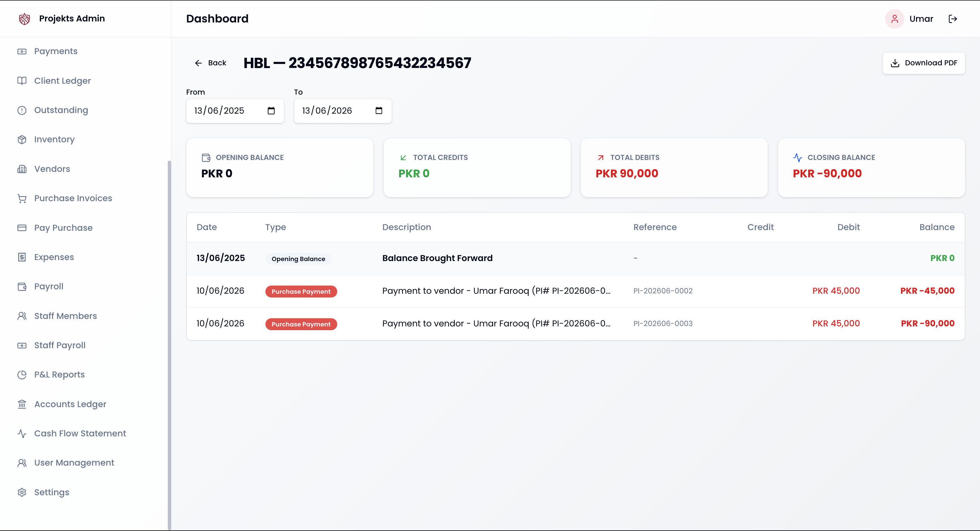
Task: Click the Settings gear icon
Action: point(22,492)
